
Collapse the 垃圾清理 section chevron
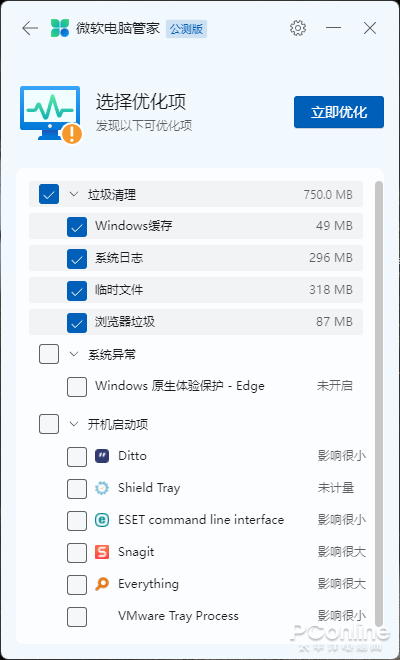[74, 194]
